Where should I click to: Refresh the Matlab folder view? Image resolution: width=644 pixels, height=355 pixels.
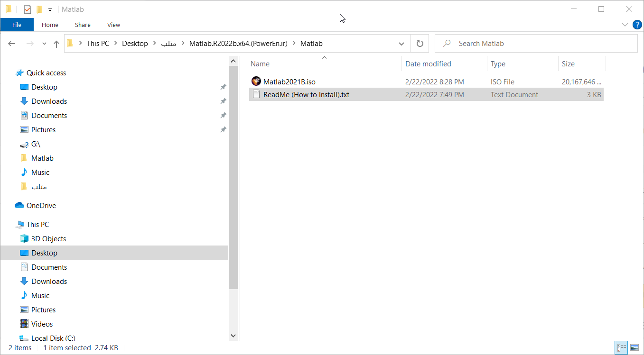420,44
